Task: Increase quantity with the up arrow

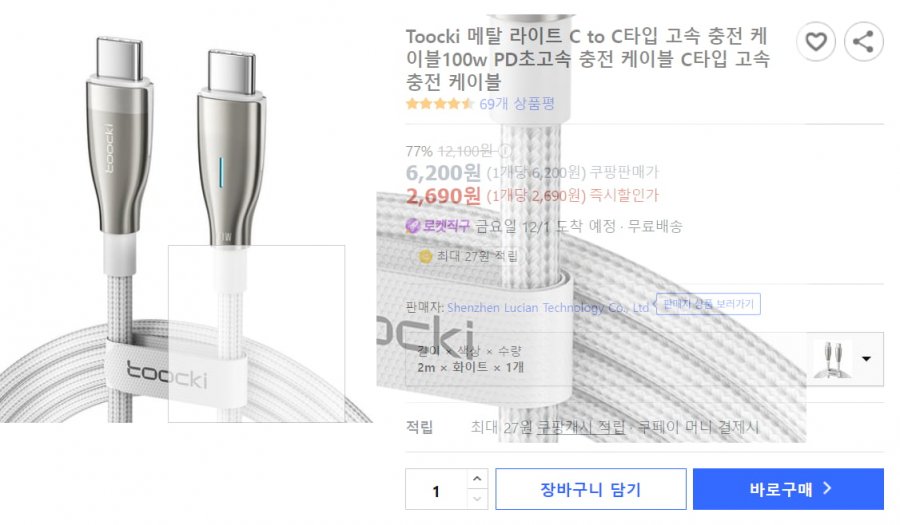Action: 477,479
